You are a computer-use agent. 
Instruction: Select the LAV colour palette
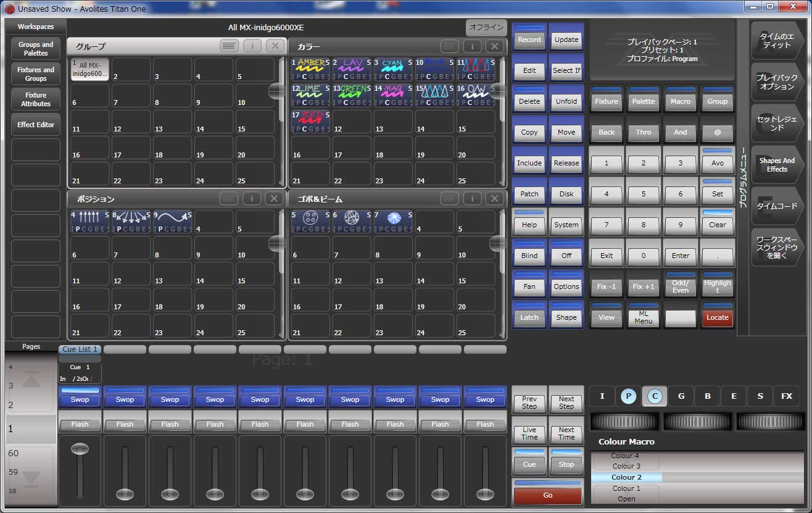click(x=352, y=69)
